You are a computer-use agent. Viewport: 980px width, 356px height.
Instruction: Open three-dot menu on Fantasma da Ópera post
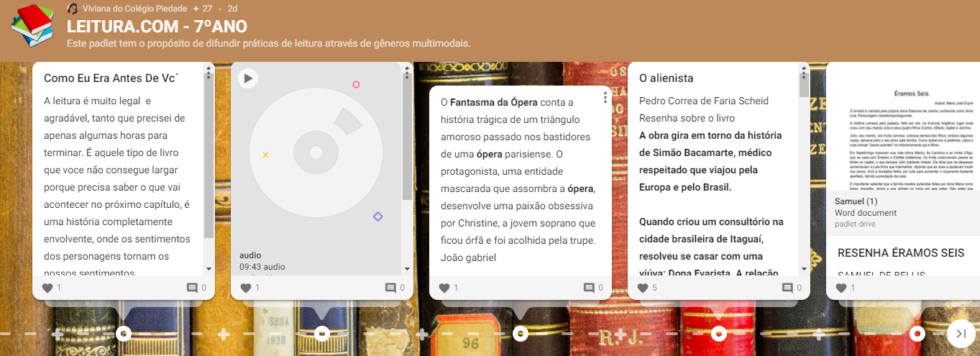[605, 97]
